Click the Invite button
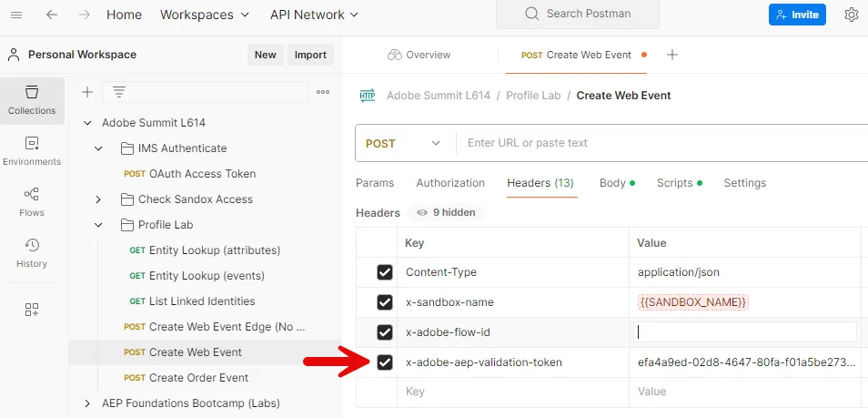Viewport: 868px width, 418px height. point(797,15)
